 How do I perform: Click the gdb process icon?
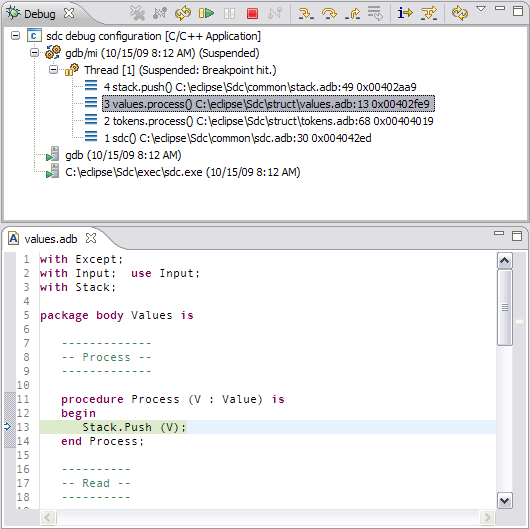tap(53, 154)
